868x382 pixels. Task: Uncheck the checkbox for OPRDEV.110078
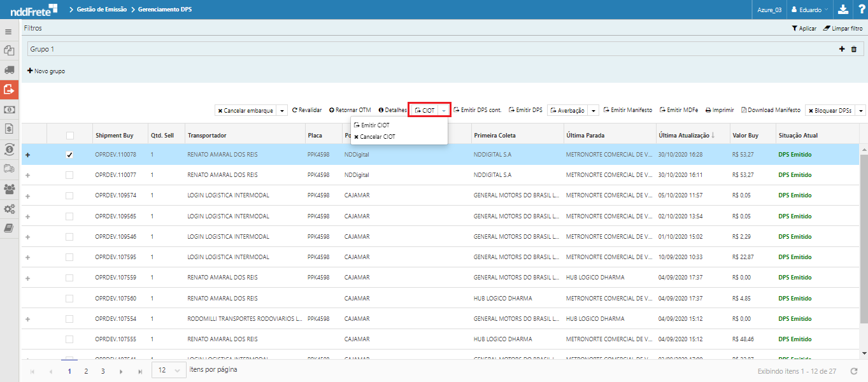pos(69,155)
